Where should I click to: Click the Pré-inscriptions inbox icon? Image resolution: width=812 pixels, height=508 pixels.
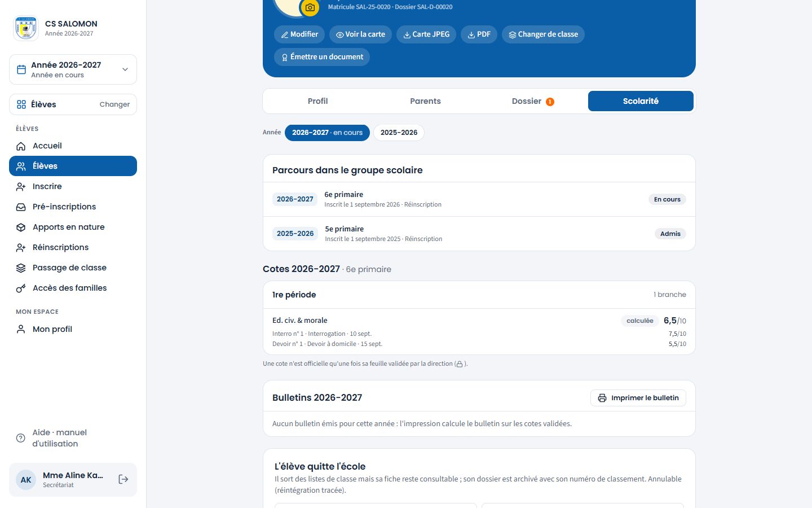pos(21,207)
